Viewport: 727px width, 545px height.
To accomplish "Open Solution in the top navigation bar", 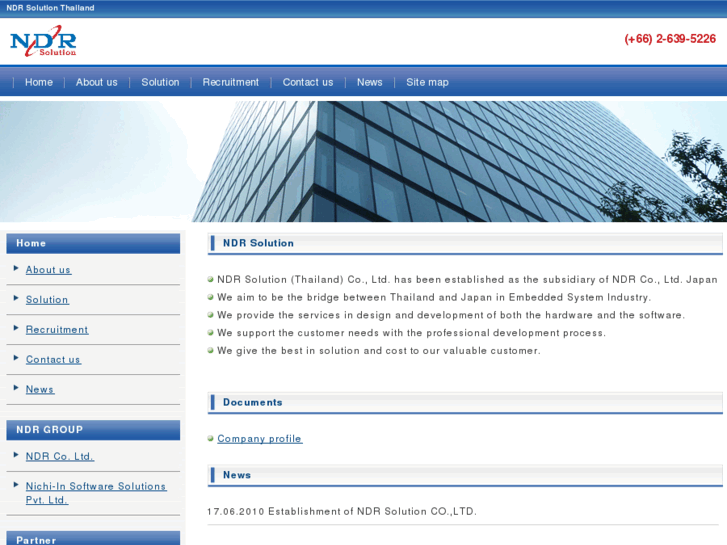I will [160, 82].
